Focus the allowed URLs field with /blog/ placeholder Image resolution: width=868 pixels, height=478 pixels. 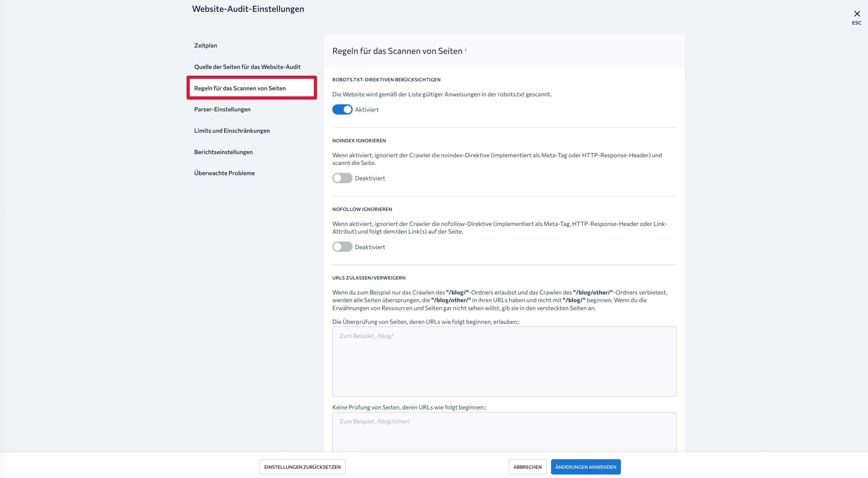504,361
